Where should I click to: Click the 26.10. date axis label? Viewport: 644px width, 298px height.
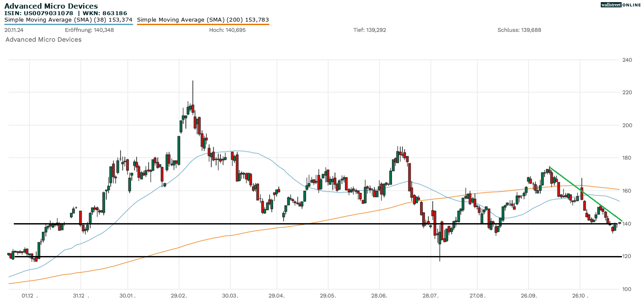coord(580,296)
